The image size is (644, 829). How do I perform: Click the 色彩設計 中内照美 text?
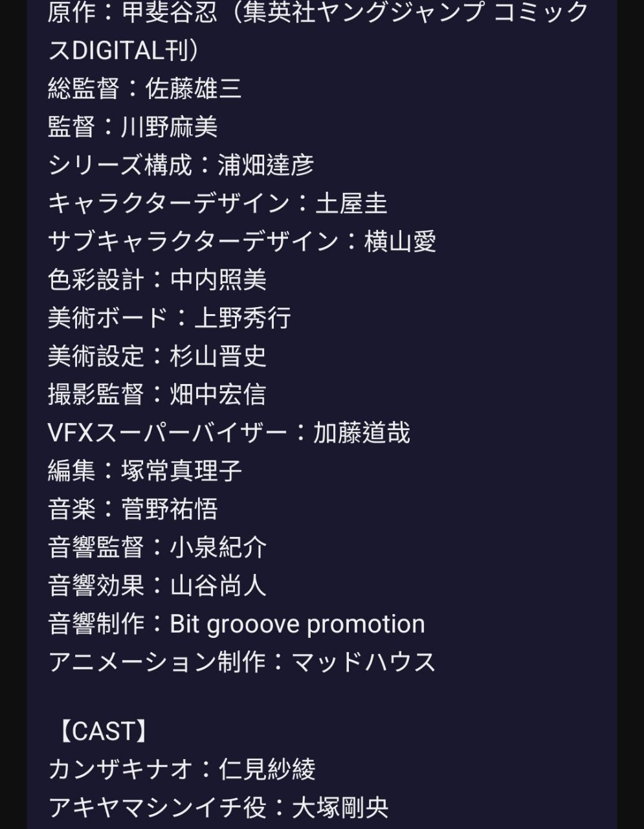(157, 280)
